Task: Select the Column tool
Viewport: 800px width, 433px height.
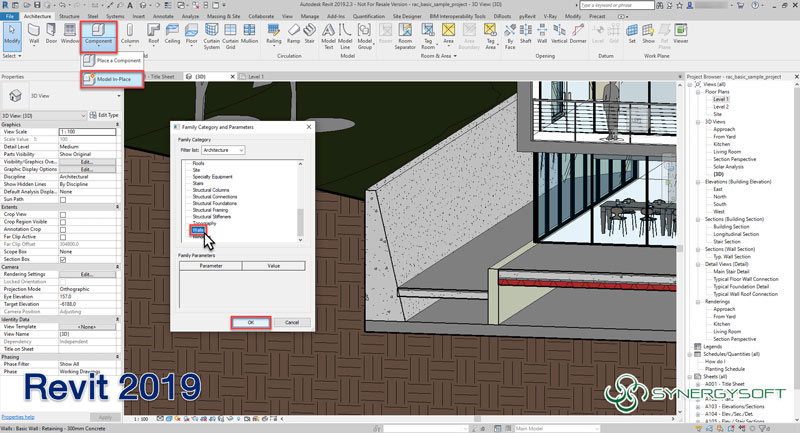Action: 130,34
